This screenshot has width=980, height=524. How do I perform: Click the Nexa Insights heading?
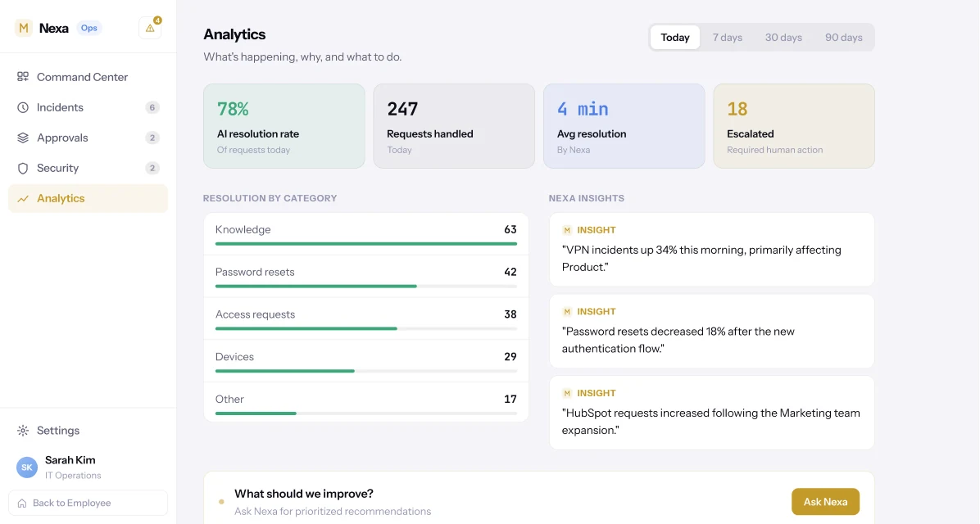[586, 199]
